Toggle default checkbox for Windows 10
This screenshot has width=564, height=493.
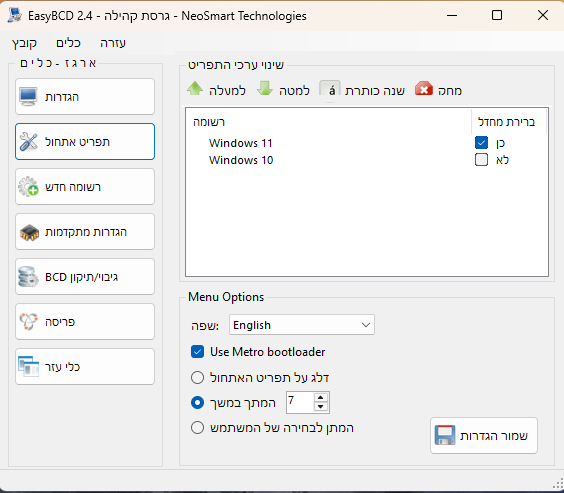481,160
